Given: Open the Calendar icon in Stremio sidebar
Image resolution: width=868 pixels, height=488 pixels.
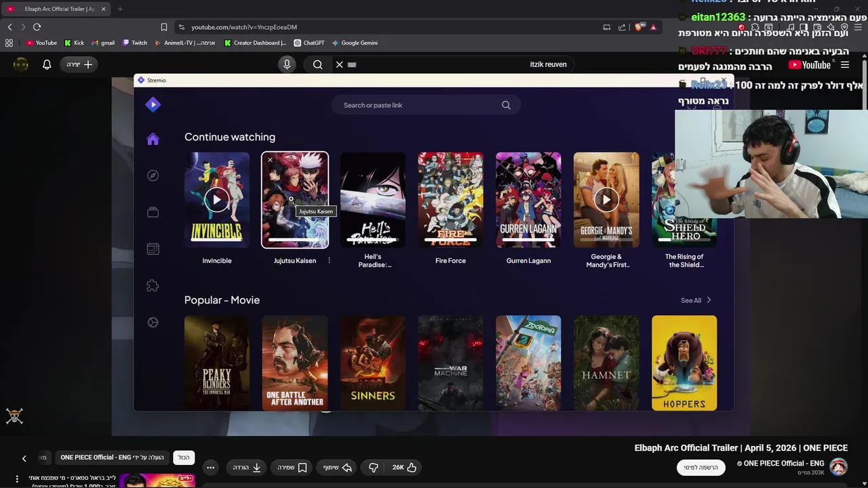Looking at the screenshot, I should 153,249.
